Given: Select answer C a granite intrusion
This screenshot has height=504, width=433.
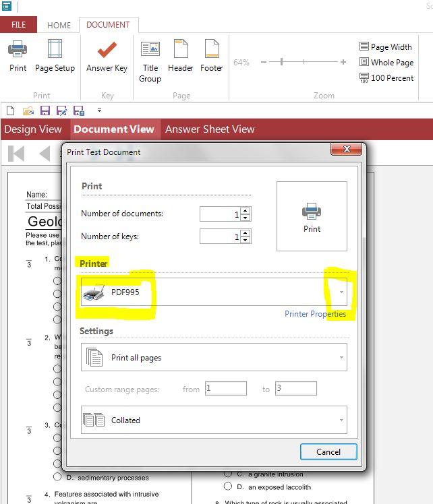Looking at the screenshot, I should (228, 473).
